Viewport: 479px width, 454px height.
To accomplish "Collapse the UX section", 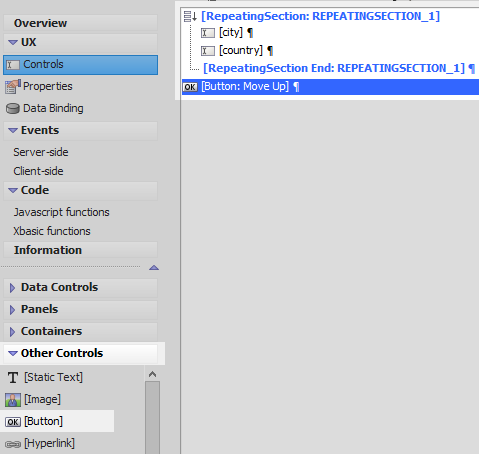I will pyautogui.click(x=13, y=42).
